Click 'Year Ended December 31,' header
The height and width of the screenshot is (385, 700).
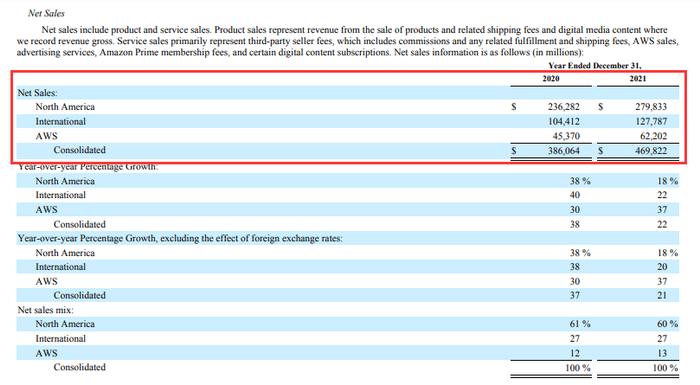(595, 66)
